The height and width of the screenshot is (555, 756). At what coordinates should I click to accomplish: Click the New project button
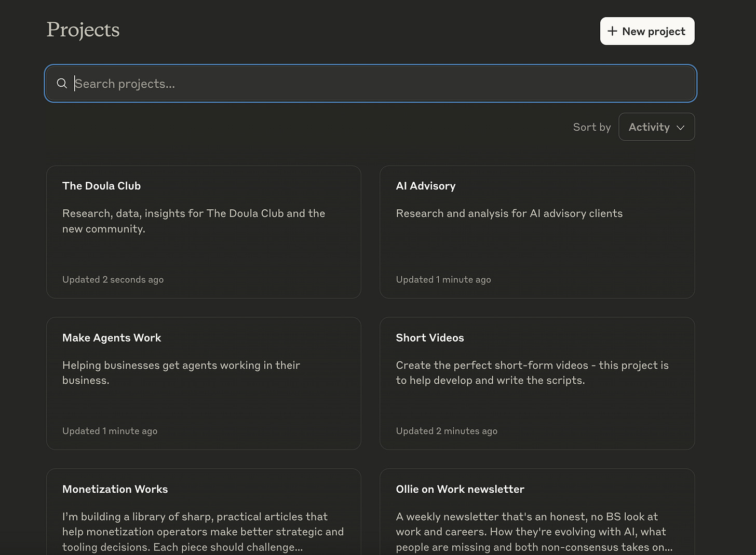click(x=647, y=31)
